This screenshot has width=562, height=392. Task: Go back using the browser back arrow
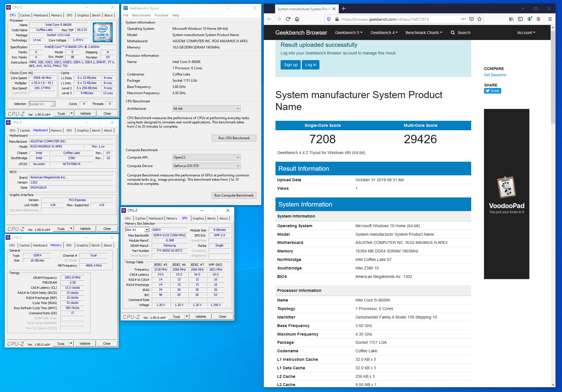[x=270, y=19]
